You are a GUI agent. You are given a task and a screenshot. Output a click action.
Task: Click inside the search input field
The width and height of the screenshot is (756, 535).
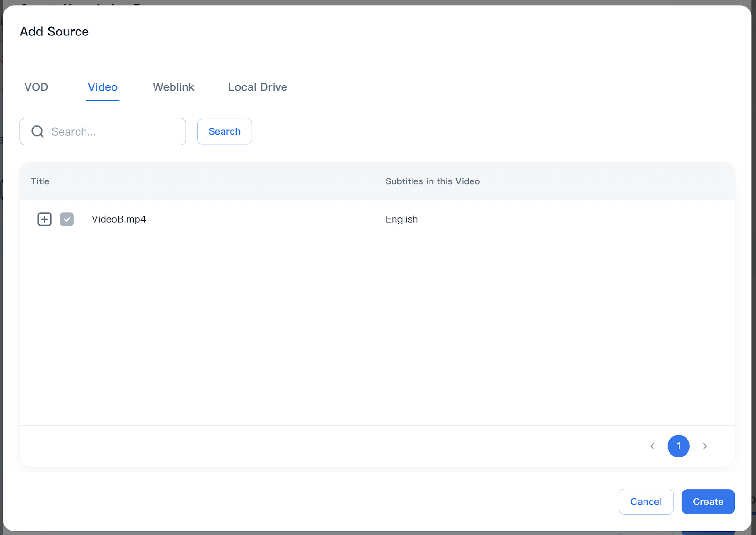click(x=113, y=131)
